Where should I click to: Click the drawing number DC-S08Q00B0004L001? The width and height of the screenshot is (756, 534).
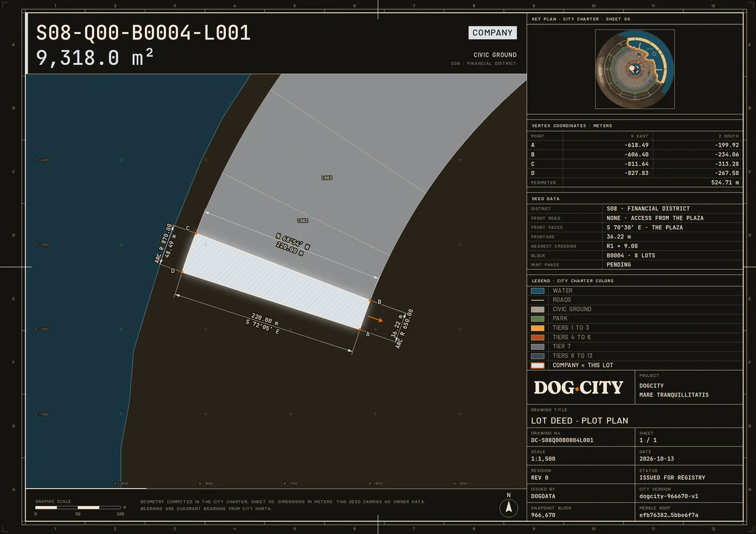click(562, 440)
